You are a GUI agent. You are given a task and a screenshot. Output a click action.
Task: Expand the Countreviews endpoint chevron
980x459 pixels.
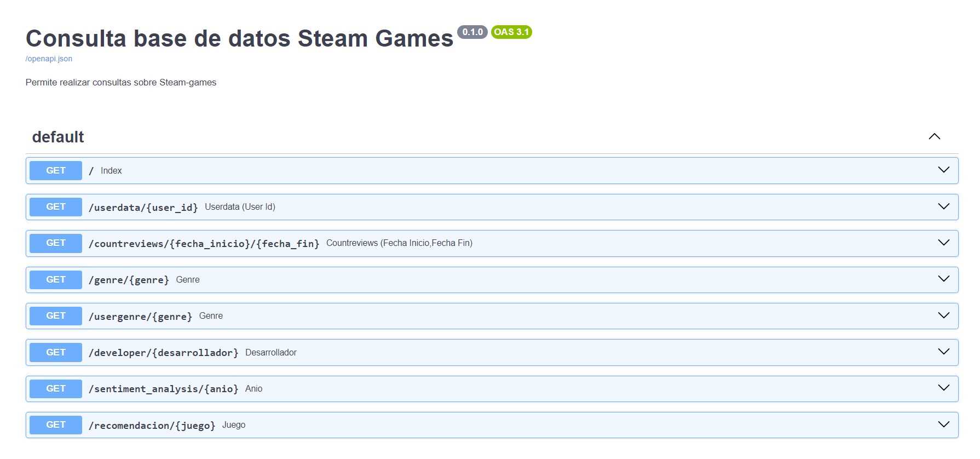(943, 243)
